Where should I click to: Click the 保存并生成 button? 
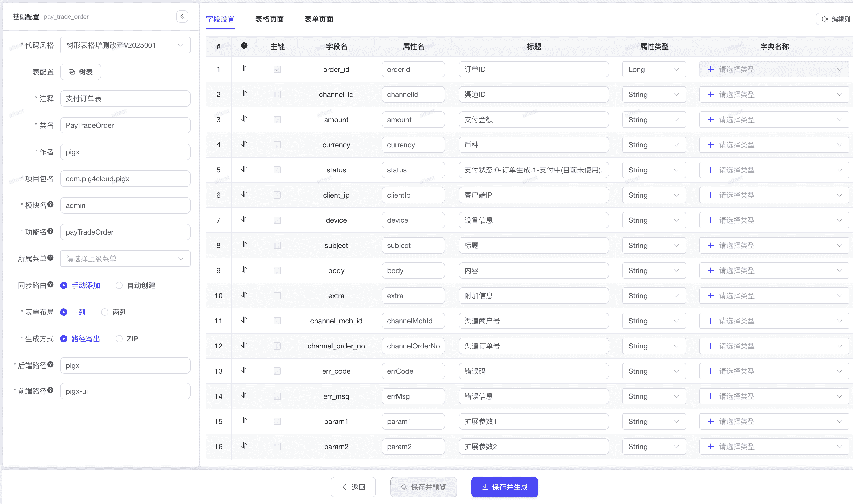(504, 487)
